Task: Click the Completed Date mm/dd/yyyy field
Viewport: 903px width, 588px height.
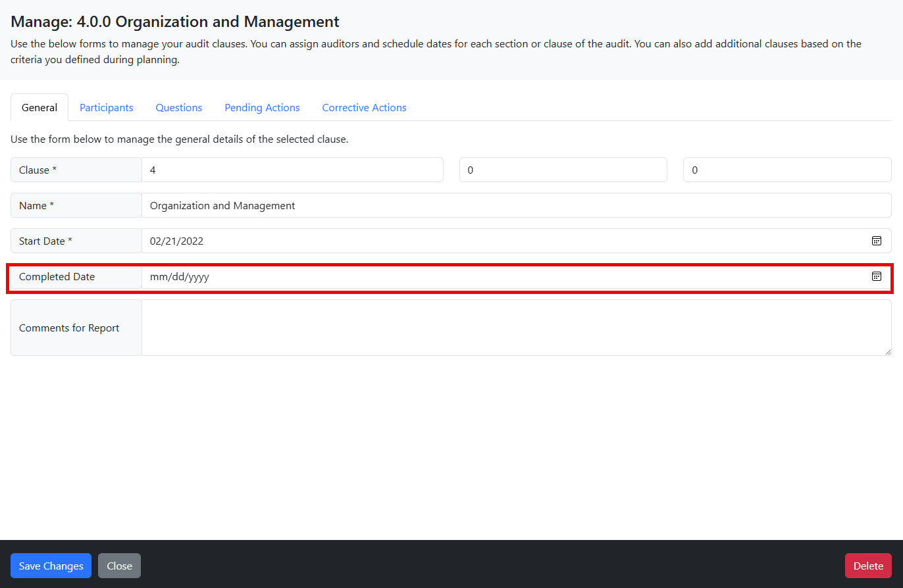Action: (517, 276)
